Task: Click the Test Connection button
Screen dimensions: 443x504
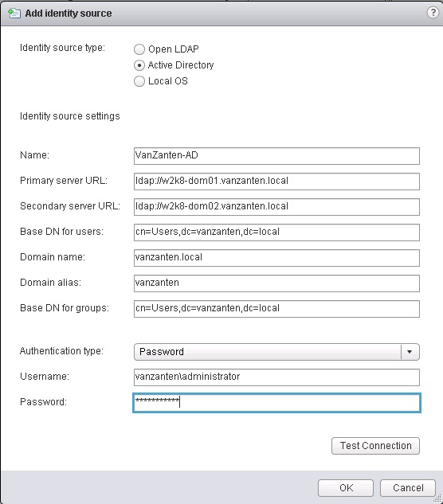Action: click(x=375, y=446)
